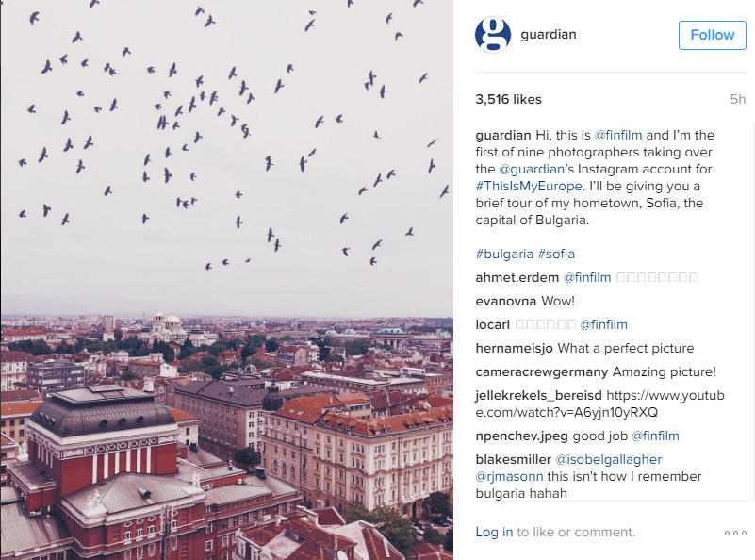Open npenchev.jpeg's profile
755x560 pixels.
(521, 436)
